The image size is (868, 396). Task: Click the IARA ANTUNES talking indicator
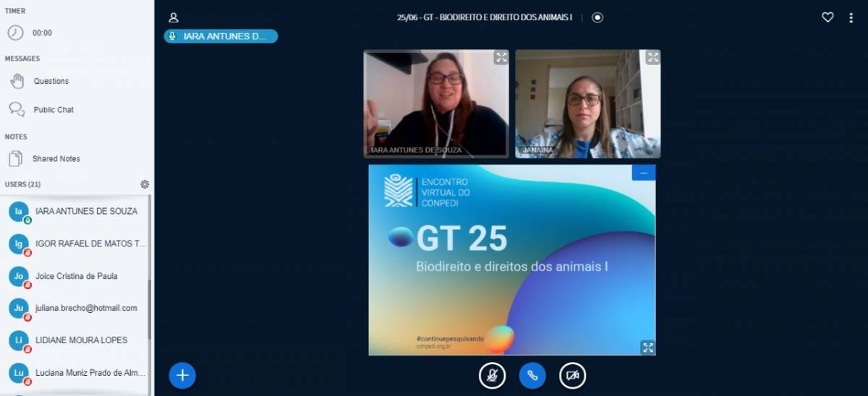[221, 36]
